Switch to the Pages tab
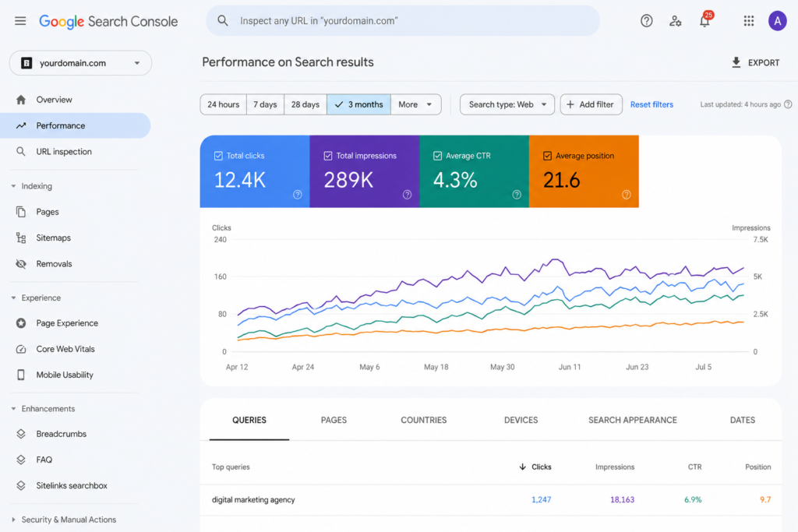Image resolution: width=798 pixels, height=532 pixels. pyautogui.click(x=334, y=420)
